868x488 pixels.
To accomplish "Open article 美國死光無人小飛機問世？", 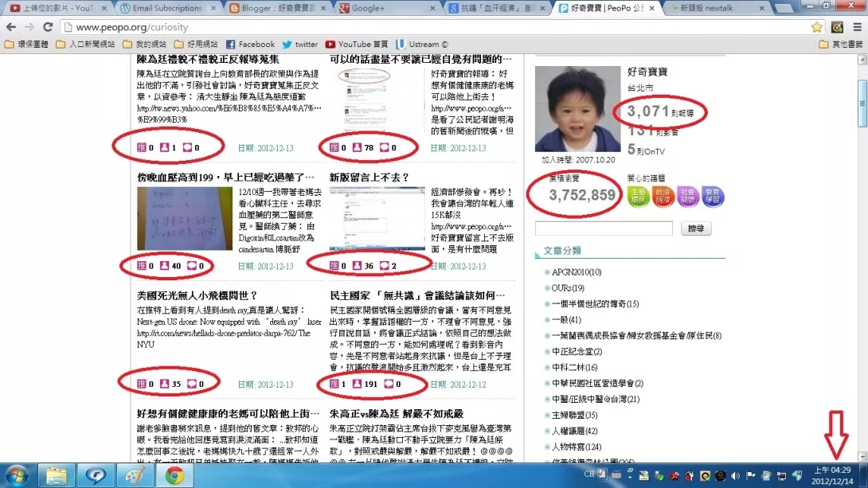I will (197, 295).
